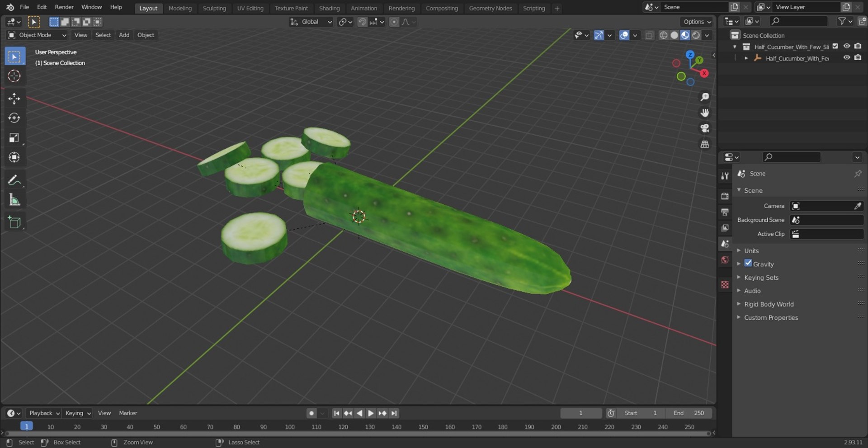Select the Transform tool
Screen dimensions: 868x448
14,157
